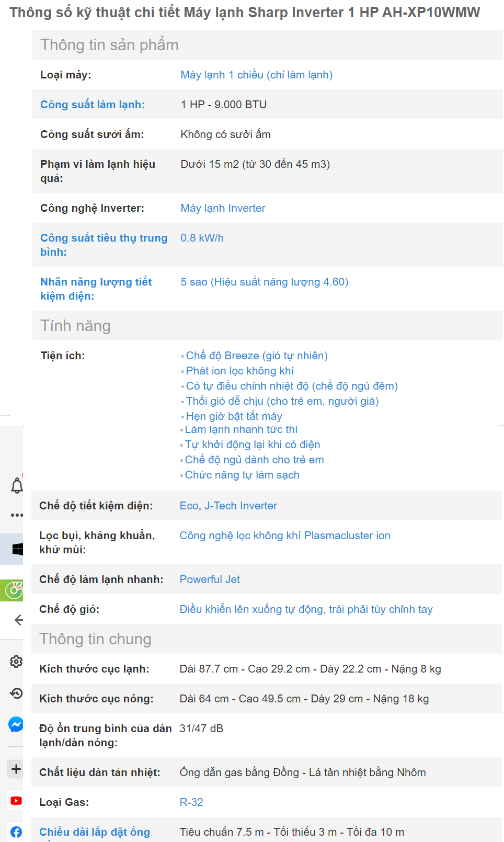The image size is (504, 842).
Task: Click '5 sao (Hiệu suất năng lượng 4.60)' link
Action: (264, 282)
